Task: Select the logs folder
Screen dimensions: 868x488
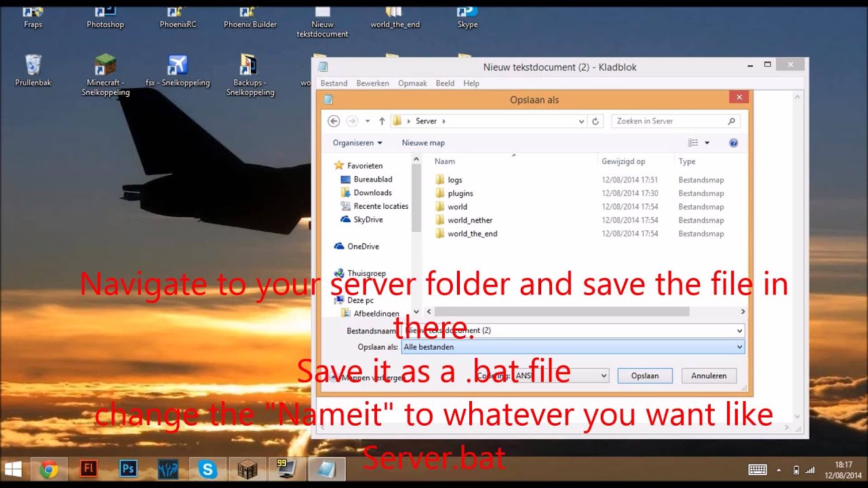Action: tap(455, 180)
